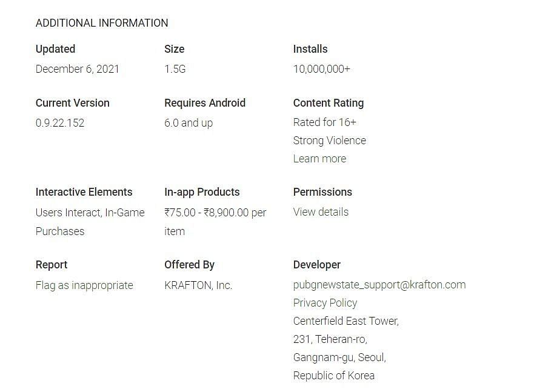Select version number 0.9.22.152
534x392 pixels.
click(60, 123)
